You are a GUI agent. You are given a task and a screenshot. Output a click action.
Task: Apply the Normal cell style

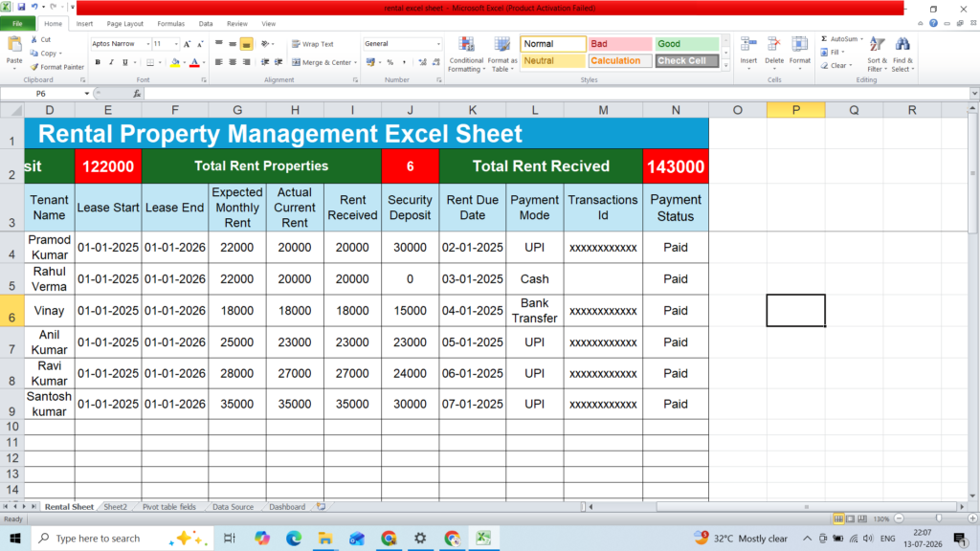[553, 44]
